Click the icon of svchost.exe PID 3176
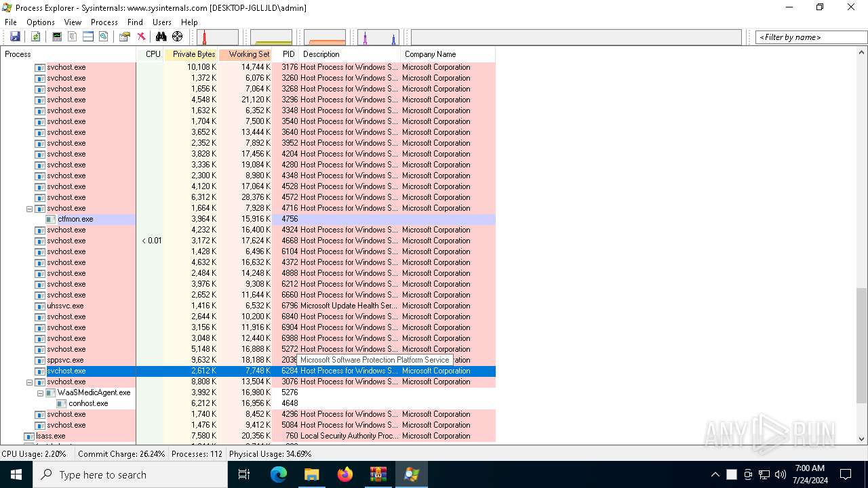Image resolution: width=868 pixels, height=488 pixels. coord(40,68)
